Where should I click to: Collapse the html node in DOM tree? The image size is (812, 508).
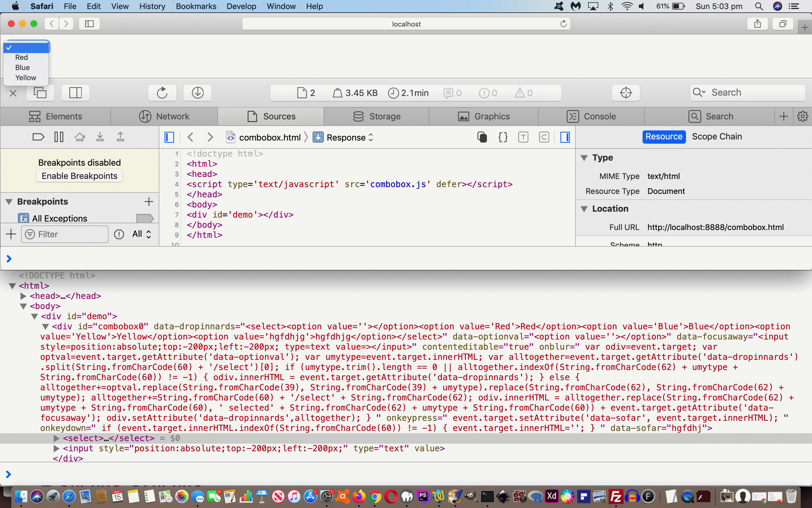[12, 286]
